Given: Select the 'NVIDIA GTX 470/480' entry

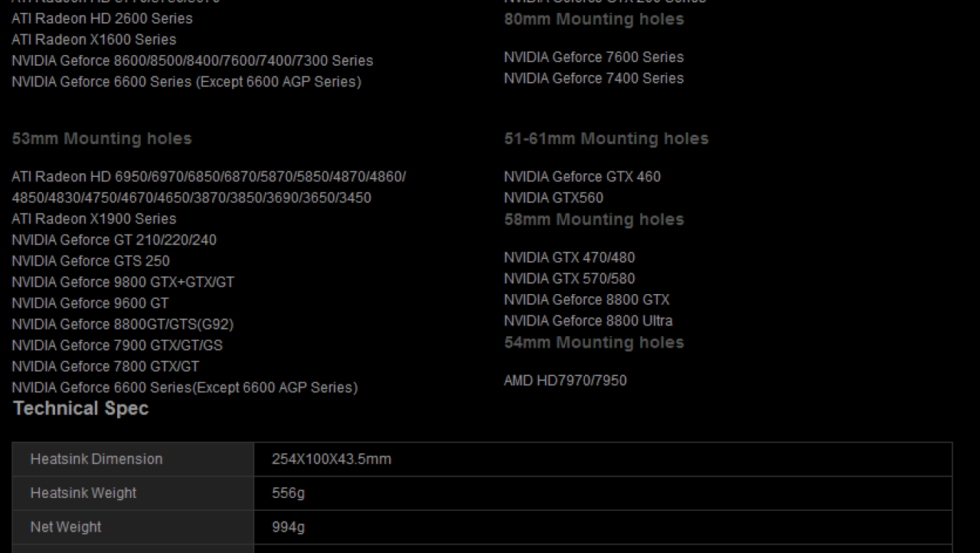Looking at the screenshot, I should coord(570,257).
